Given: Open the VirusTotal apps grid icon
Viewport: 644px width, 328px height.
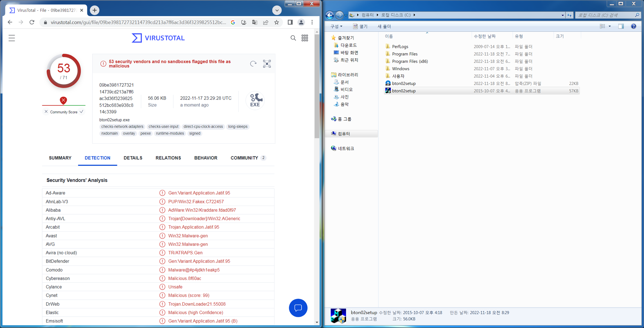Looking at the screenshot, I should 305,38.
